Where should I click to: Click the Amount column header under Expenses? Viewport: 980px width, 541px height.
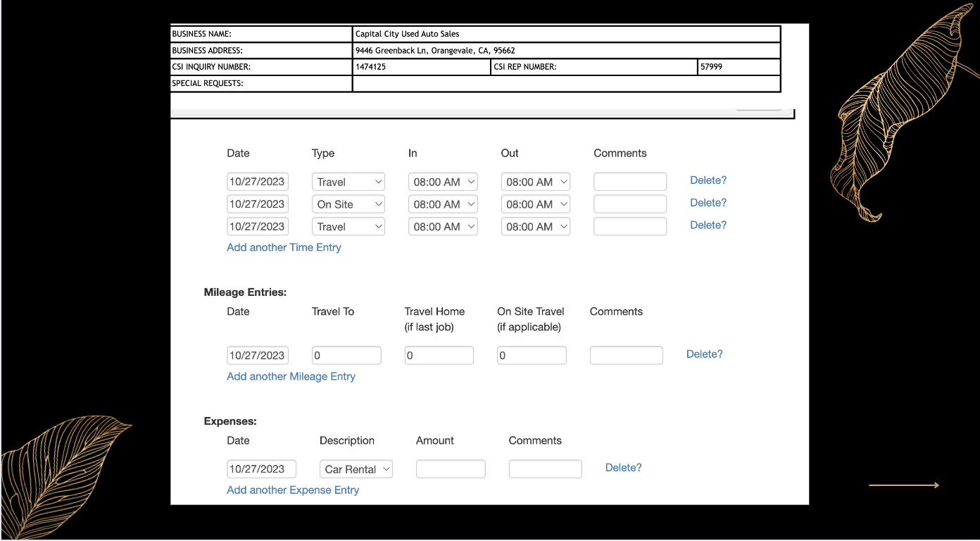coord(435,440)
